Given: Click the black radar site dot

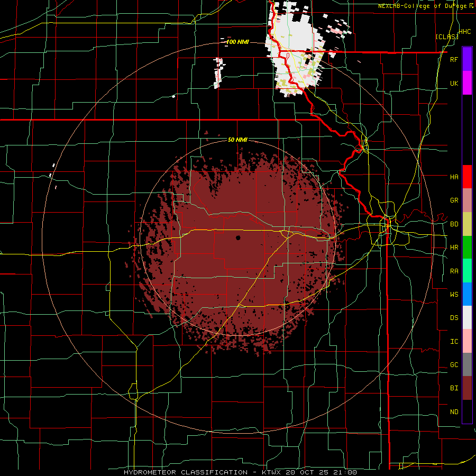Looking at the screenshot, I should click(x=238, y=237).
